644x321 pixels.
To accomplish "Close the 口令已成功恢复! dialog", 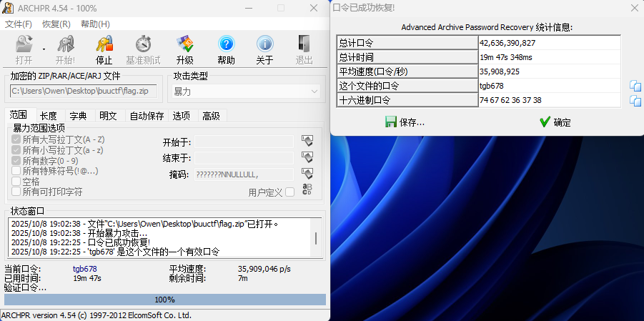I will (x=635, y=8).
